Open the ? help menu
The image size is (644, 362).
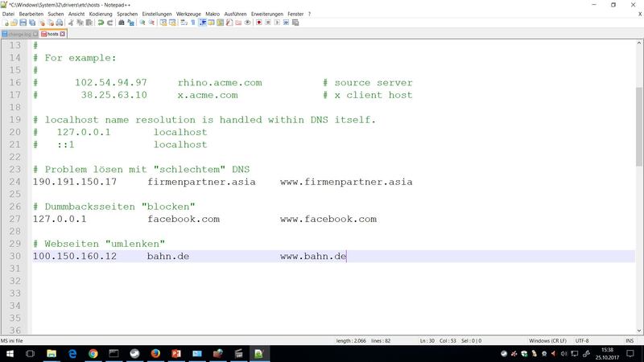coord(309,14)
